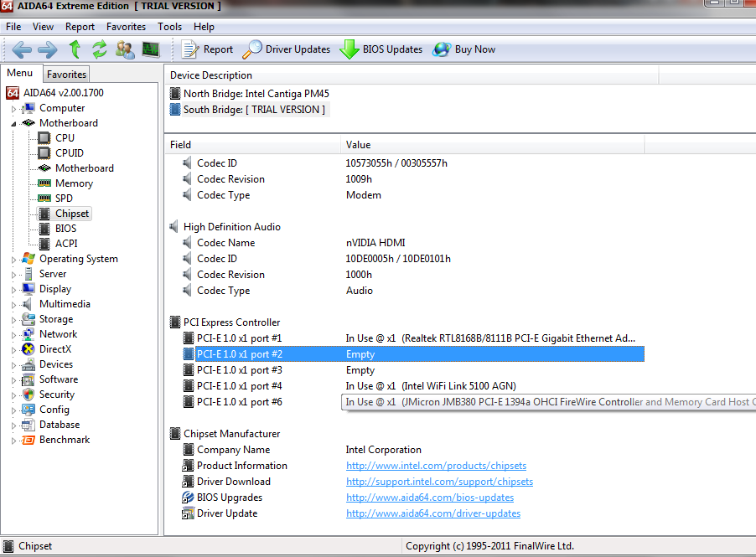The image size is (756, 557).
Task: Select Chipset in the tree
Action: [72, 214]
